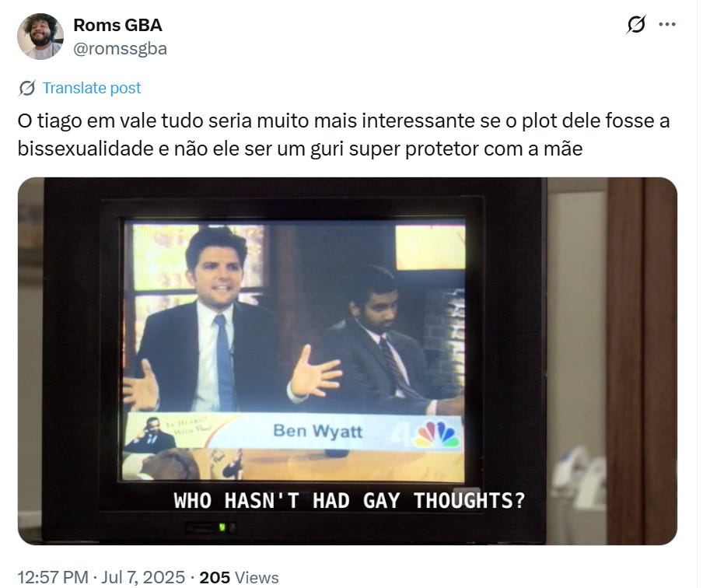Viewport: 703px width, 588px height.
Task: Click the Ben Wyatt name banner
Action: tap(317, 431)
